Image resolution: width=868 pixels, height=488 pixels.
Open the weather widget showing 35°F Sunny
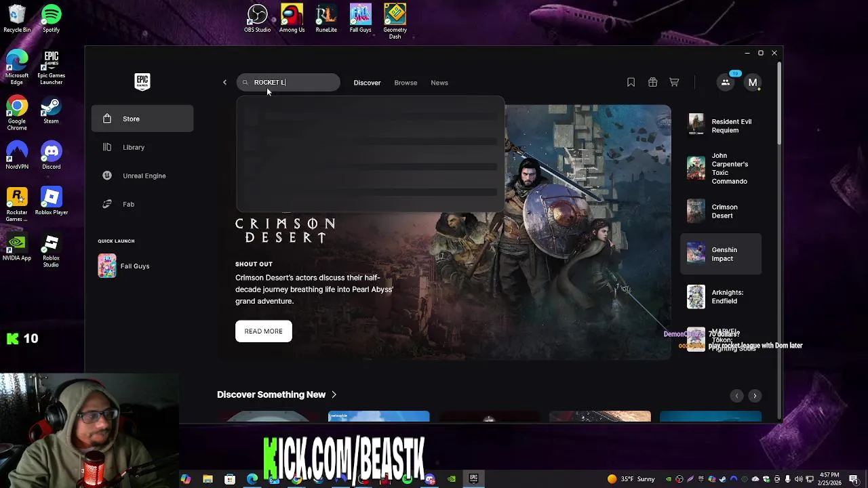[x=631, y=479]
